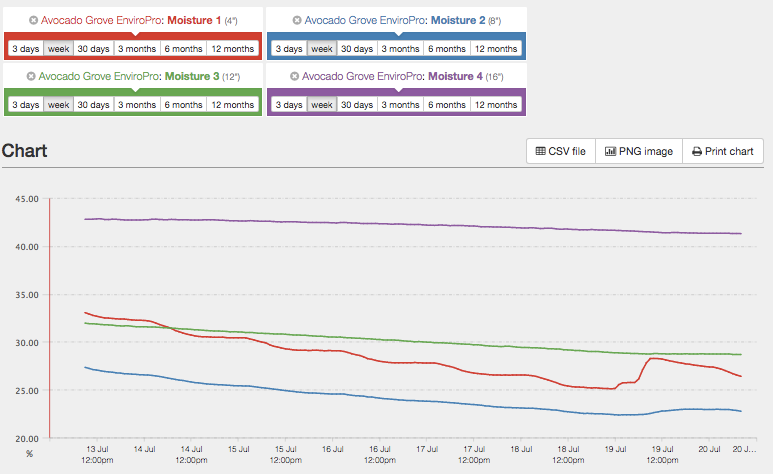Export chart with PNG image button
The width and height of the screenshot is (773, 474).
[638, 151]
